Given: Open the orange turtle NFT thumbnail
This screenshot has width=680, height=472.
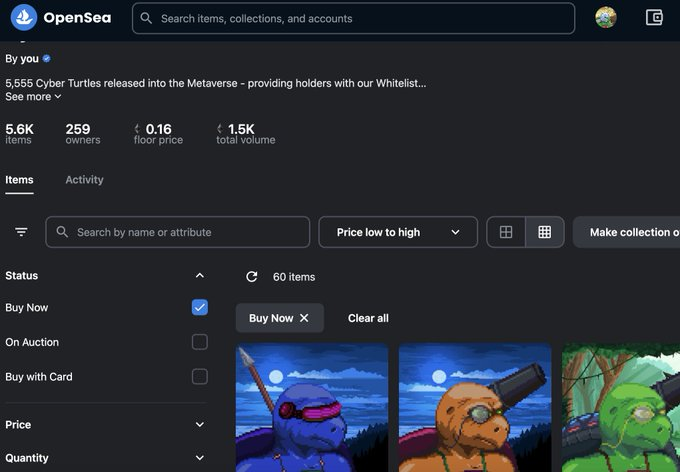Looking at the screenshot, I should (x=475, y=408).
